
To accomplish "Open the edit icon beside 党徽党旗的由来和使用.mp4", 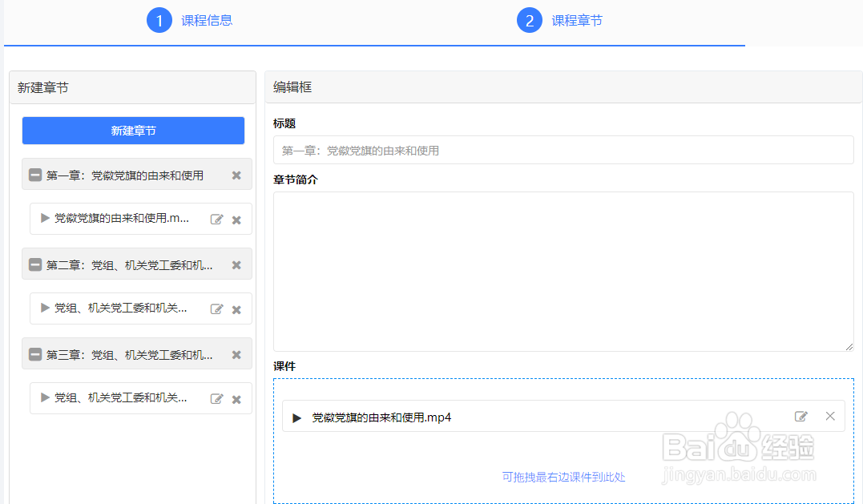I will point(801,416).
